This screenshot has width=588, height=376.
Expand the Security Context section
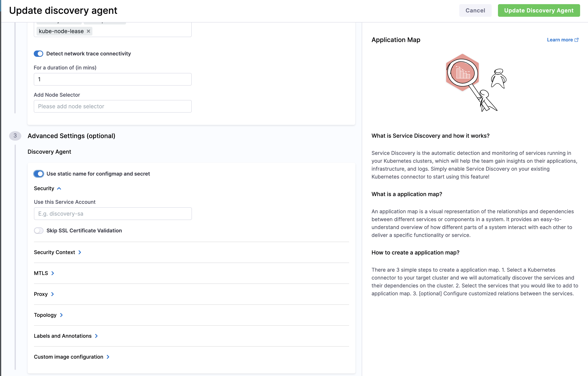point(80,252)
